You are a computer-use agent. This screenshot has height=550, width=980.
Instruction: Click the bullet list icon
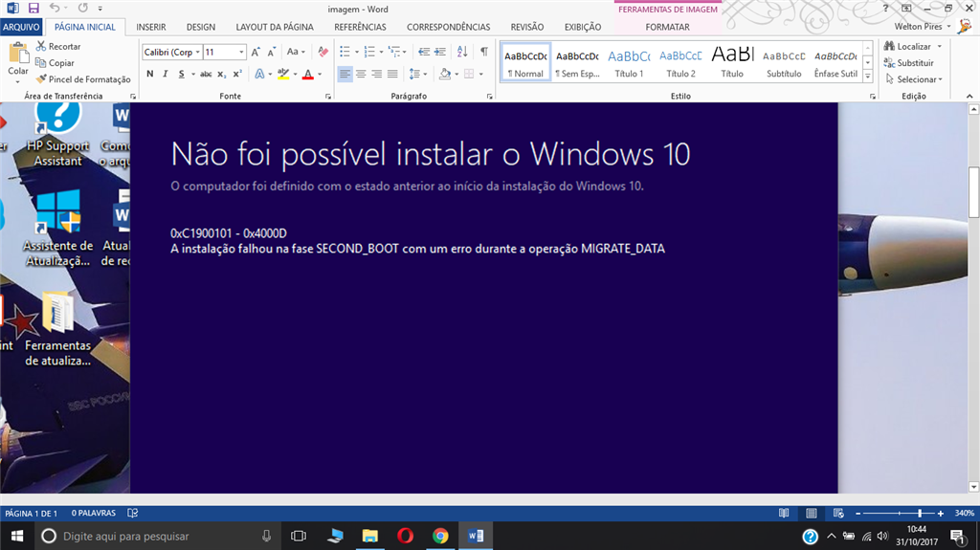(x=345, y=52)
